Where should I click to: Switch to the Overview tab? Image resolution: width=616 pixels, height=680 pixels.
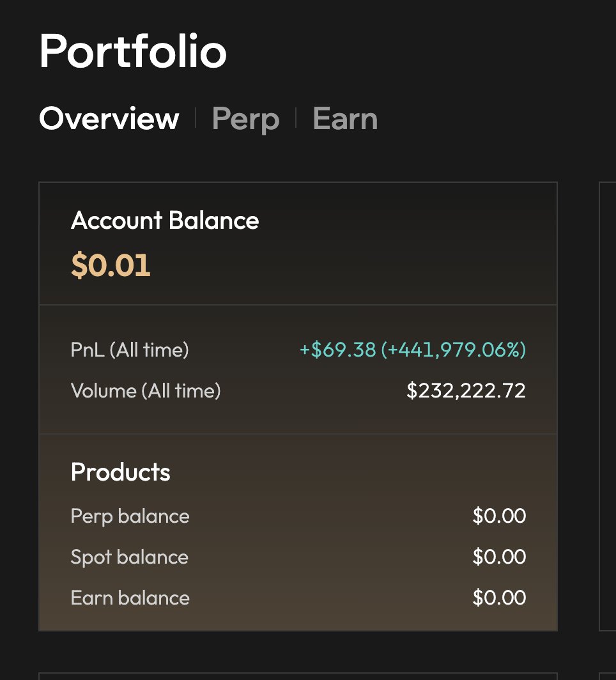click(109, 118)
